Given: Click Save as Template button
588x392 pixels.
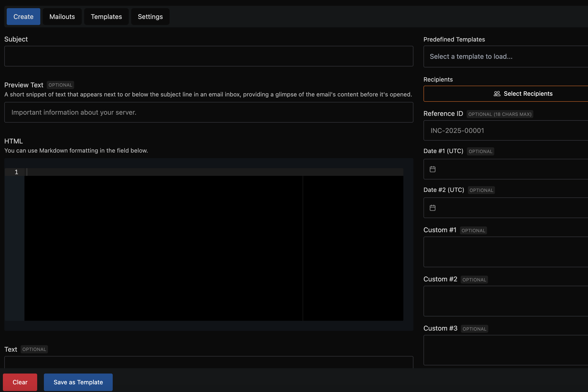Looking at the screenshot, I should 78,382.
